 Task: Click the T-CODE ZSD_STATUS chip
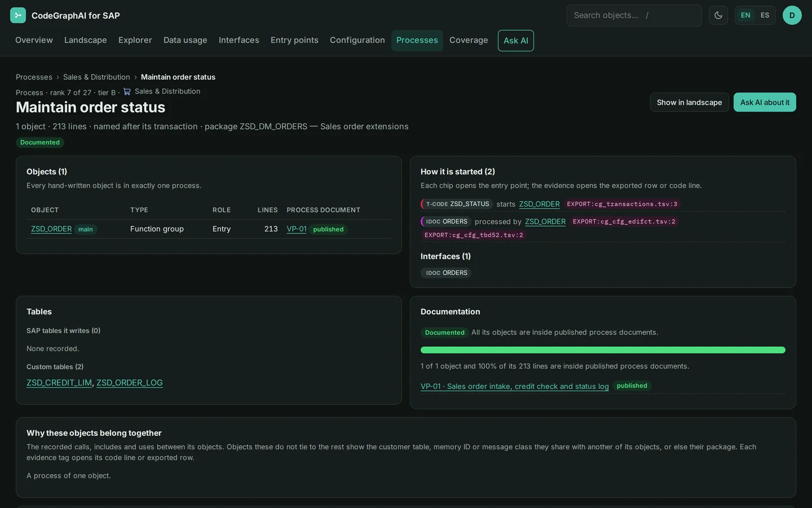pyautogui.click(x=457, y=204)
